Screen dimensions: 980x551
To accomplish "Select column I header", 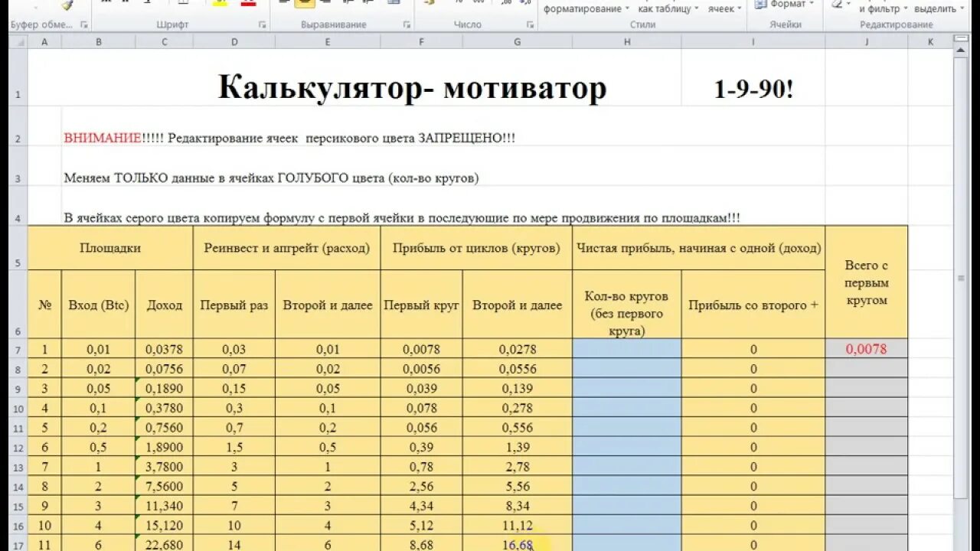I will coord(753,42).
